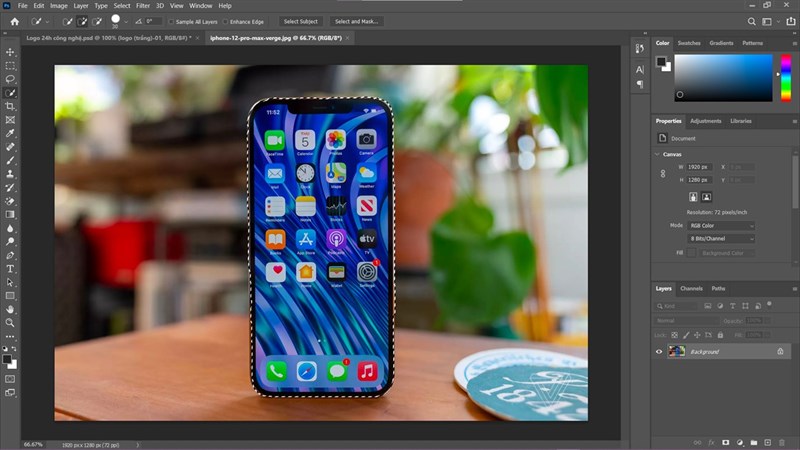
Task: Open the brush size picker dropdown
Action: [126, 22]
